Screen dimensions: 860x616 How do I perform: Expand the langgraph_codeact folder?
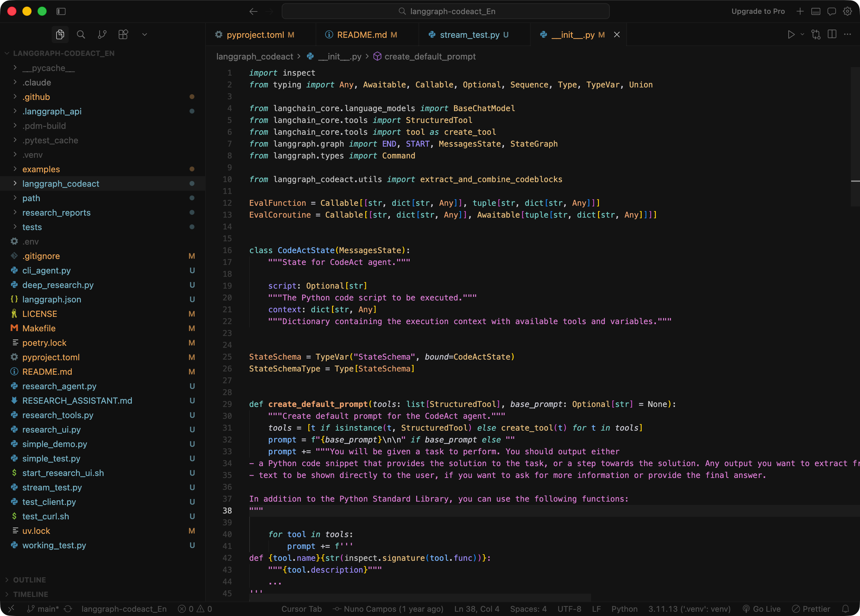(102, 183)
